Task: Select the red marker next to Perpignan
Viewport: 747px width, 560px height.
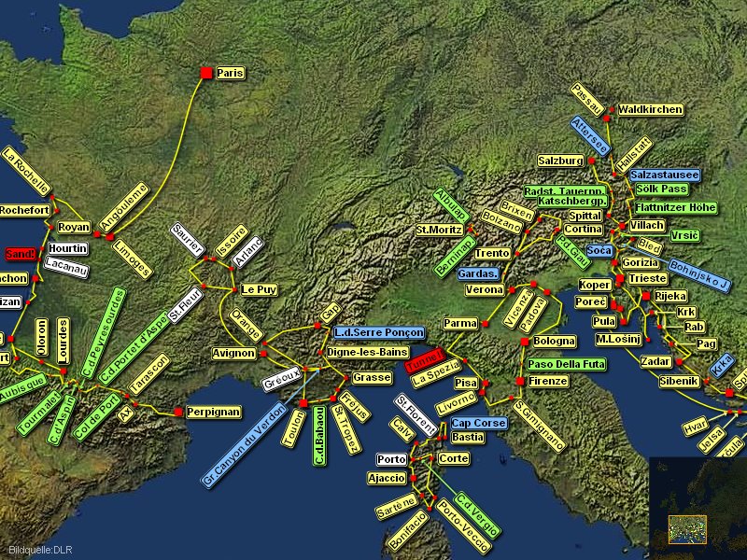Action: pos(177,412)
